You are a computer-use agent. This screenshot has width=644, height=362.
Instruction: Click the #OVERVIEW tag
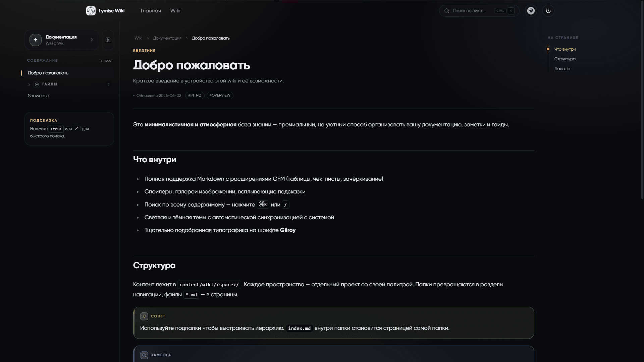(220, 96)
